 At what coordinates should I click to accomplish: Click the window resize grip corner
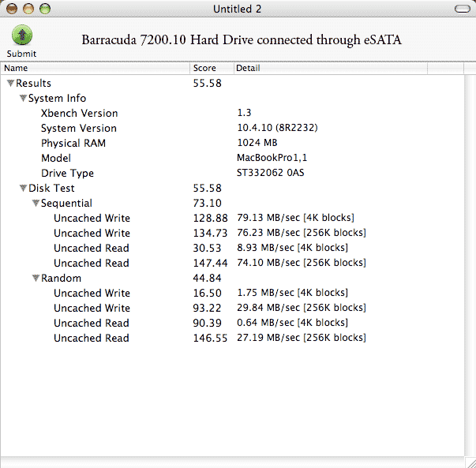click(470, 462)
